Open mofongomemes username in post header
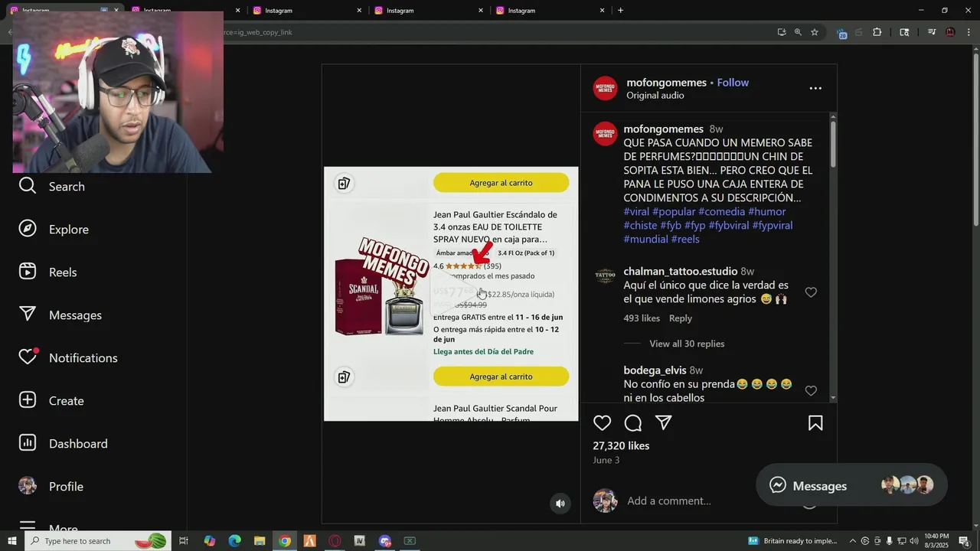Screen dimensions: 980x551 click(x=666, y=82)
